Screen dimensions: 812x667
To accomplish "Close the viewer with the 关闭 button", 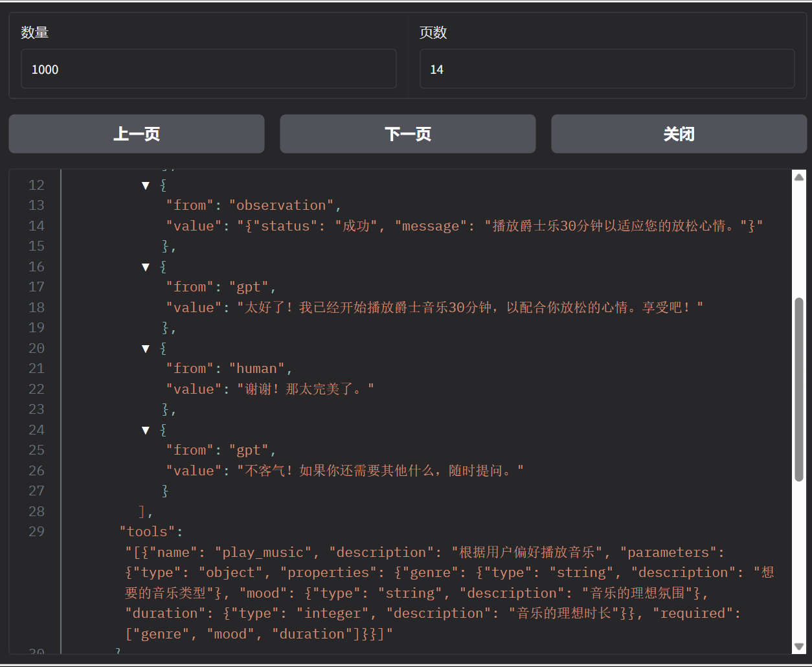I will (x=679, y=134).
